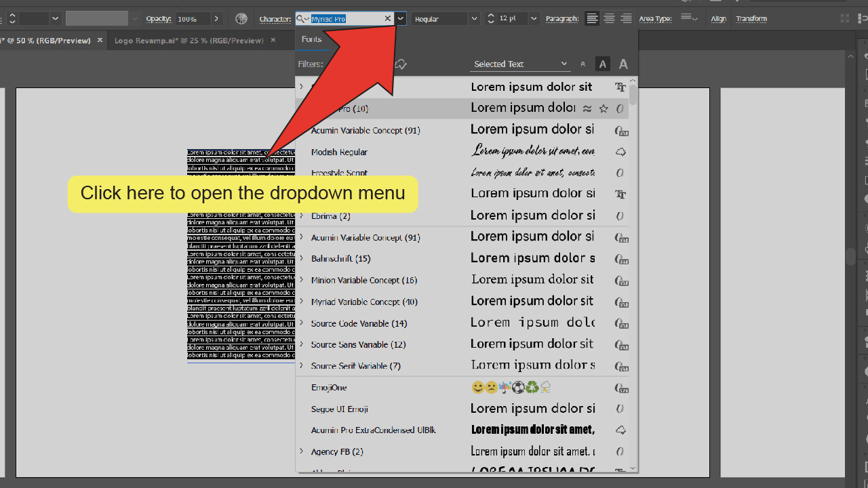Open the font family dropdown arrow
Viewport: 868px width, 488px height.
(x=401, y=19)
